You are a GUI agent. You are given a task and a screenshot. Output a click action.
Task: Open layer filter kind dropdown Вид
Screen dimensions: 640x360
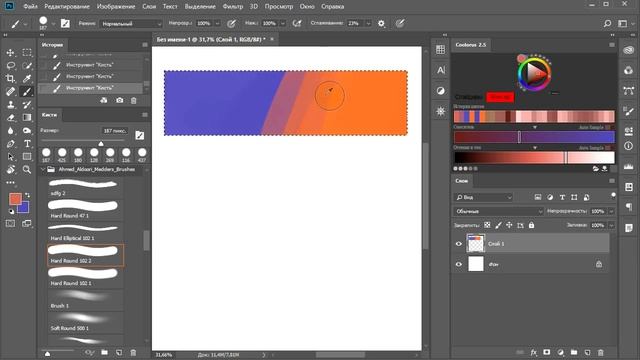(x=483, y=197)
